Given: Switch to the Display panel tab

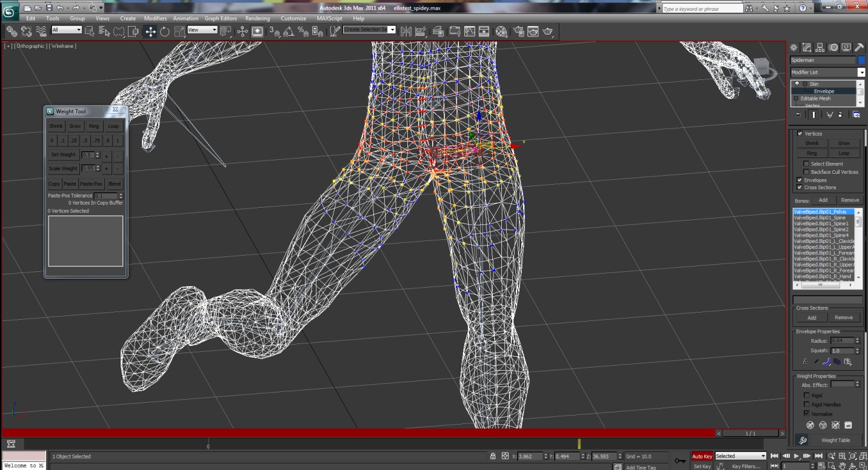Looking at the screenshot, I should [x=846, y=47].
